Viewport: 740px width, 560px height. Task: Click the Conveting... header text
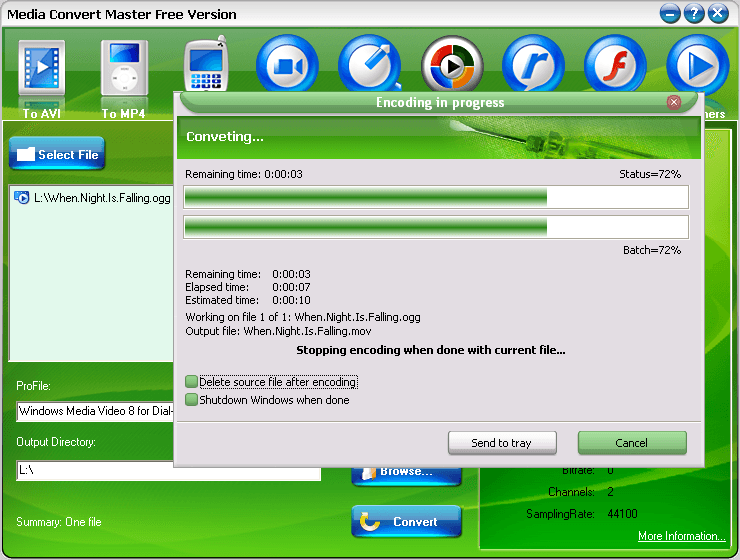[x=225, y=137]
